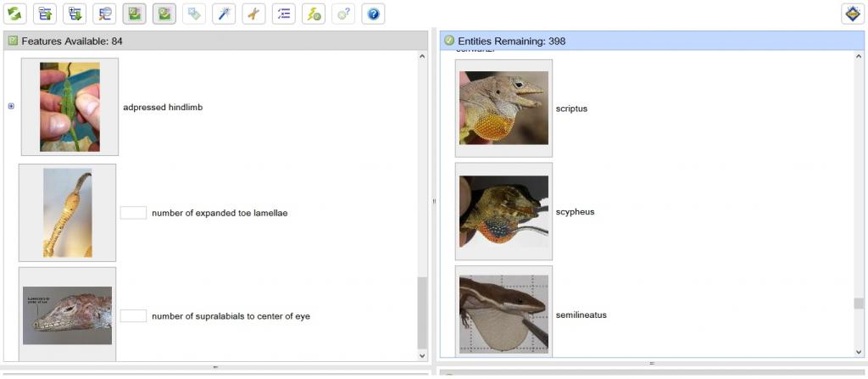
Task: Open the find features magnifier tool
Action: 105,14
